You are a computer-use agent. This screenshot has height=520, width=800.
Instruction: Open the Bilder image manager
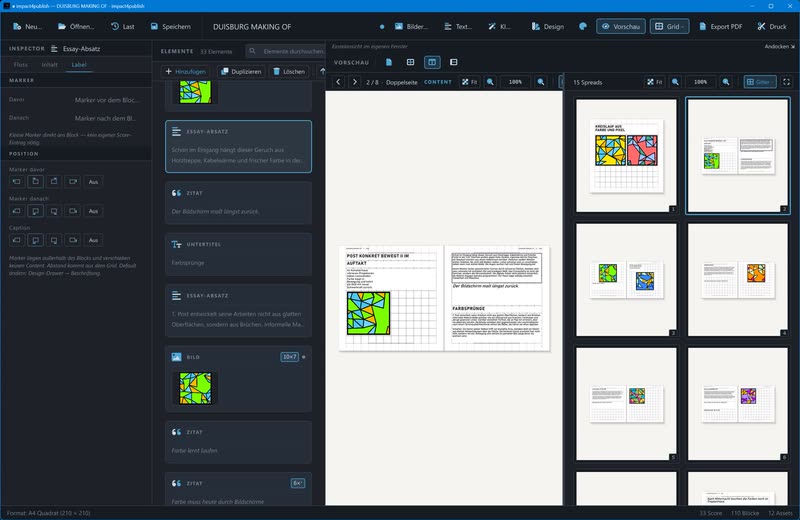(411, 27)
